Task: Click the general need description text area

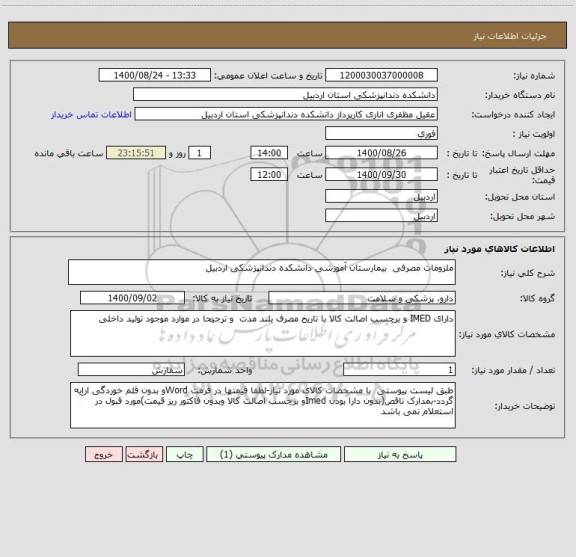Action: [x=262, y=272]
